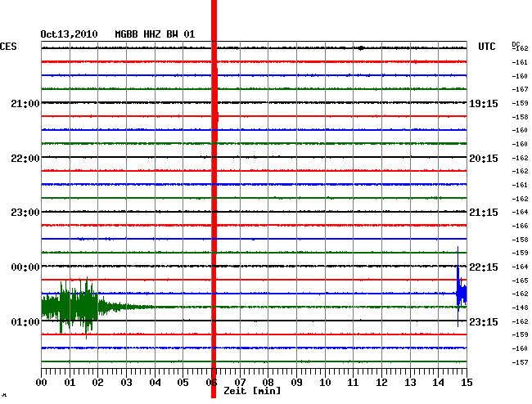Image resolution: width=532 pixels, height=404 pixels.
Task: Click the -167 DC offset value
Action: click(x=520, y=89)
